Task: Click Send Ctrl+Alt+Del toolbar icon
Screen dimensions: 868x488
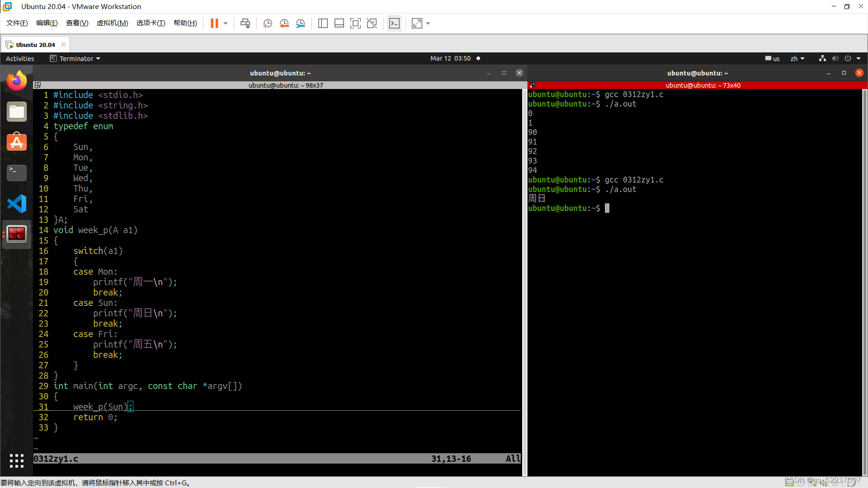Action: click(245, 23)
